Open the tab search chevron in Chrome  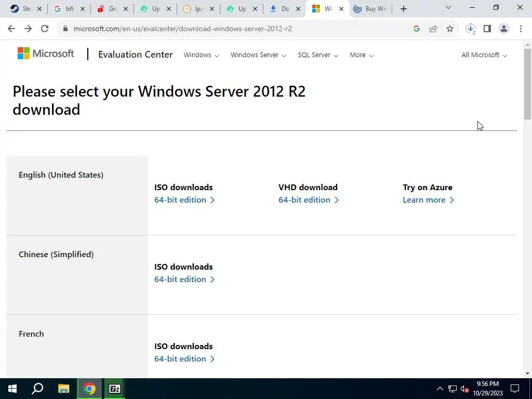(x=448, y=7)
